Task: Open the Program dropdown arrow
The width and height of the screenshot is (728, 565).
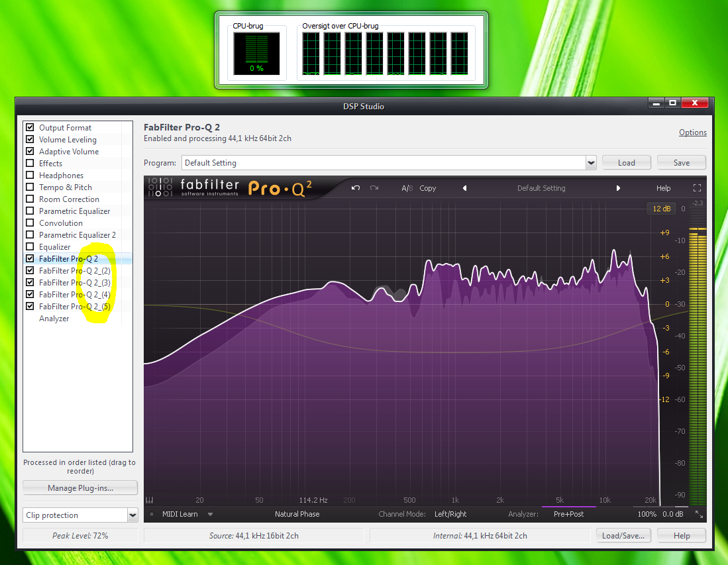Action: coord(591,163)
